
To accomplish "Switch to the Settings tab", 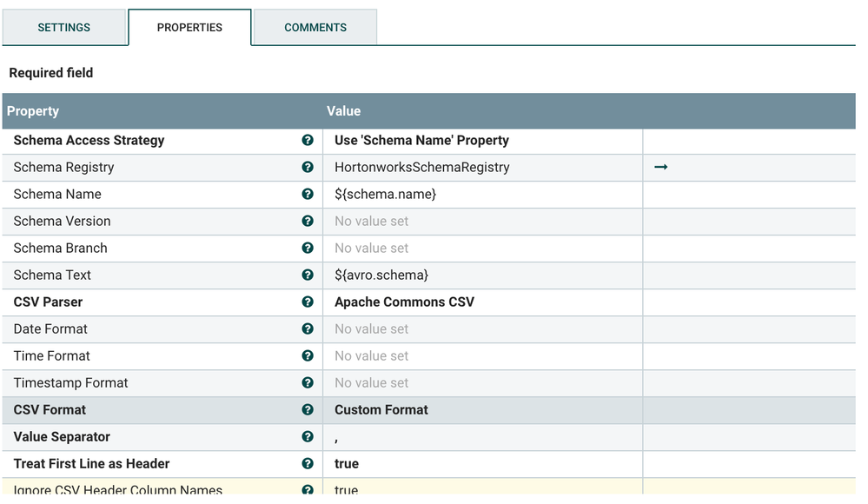I will pyautogui.click(x=64, y=28).
